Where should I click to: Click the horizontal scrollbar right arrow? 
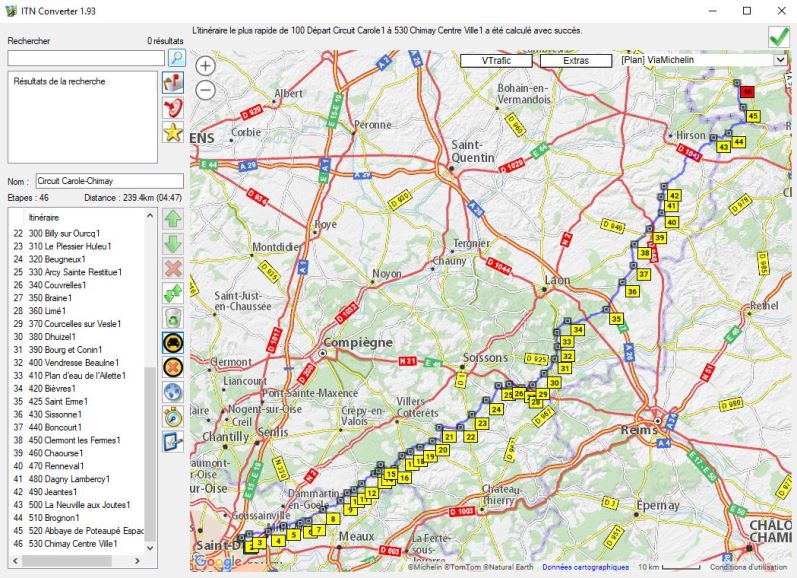pyautogui.click(x=137, y=561)
